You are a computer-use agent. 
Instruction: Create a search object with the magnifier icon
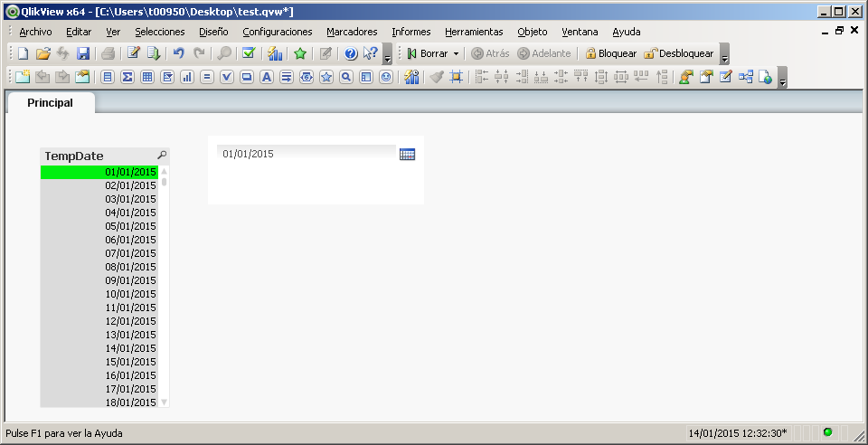point(346,77)
